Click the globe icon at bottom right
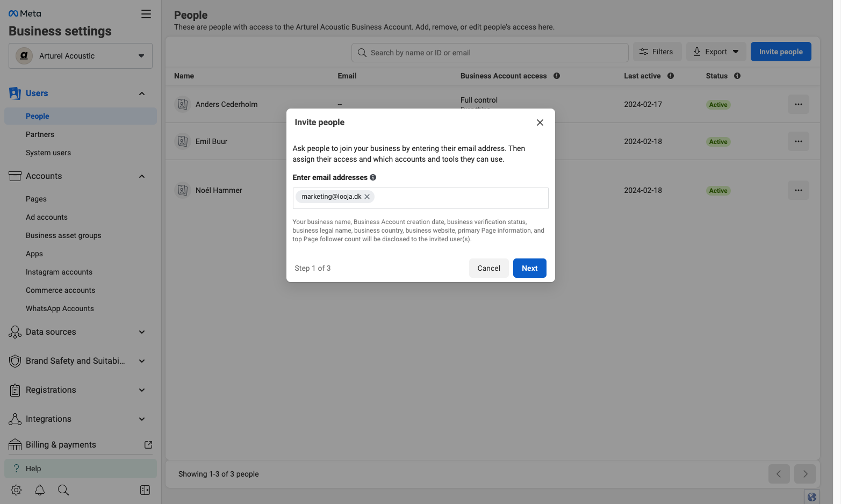The image size is (841, 504). tap(812, 497)
